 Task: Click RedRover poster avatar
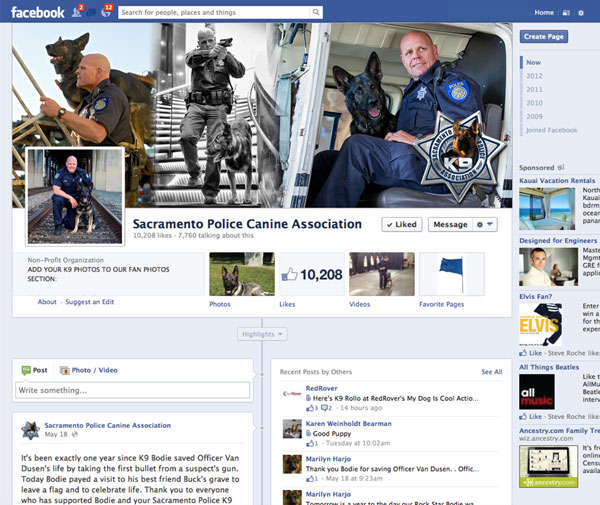coord(292,393)
